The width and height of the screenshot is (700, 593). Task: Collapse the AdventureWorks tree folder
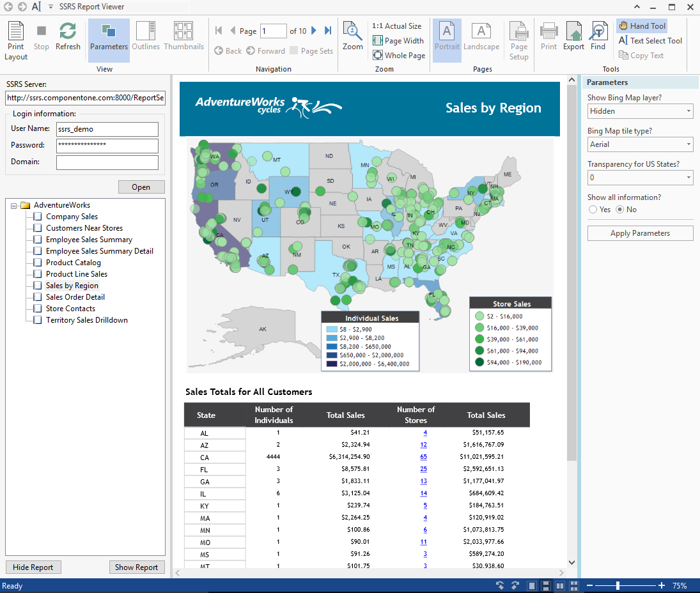tap(14, 206)
